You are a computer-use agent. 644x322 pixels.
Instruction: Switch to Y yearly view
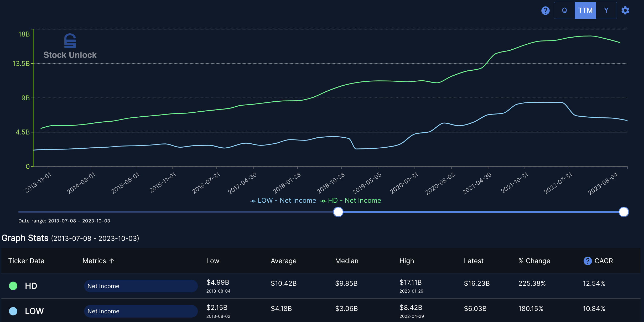click(606, 11)
